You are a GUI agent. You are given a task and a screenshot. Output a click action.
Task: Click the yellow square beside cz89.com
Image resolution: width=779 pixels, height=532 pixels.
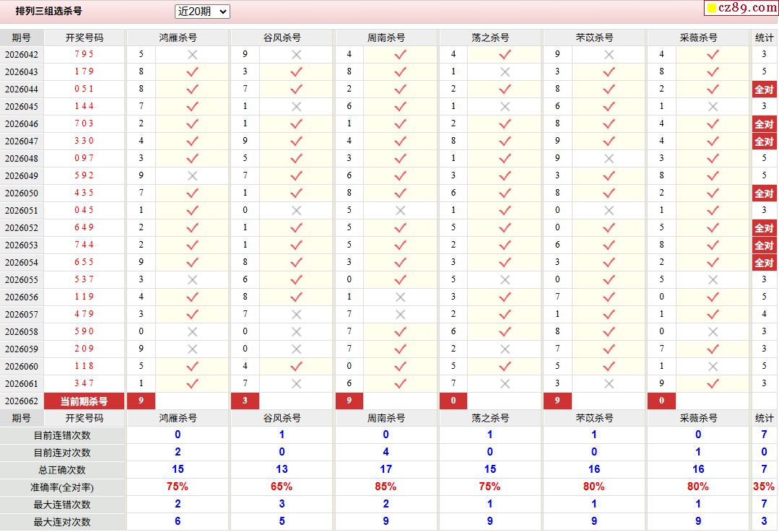coord(711,9)
